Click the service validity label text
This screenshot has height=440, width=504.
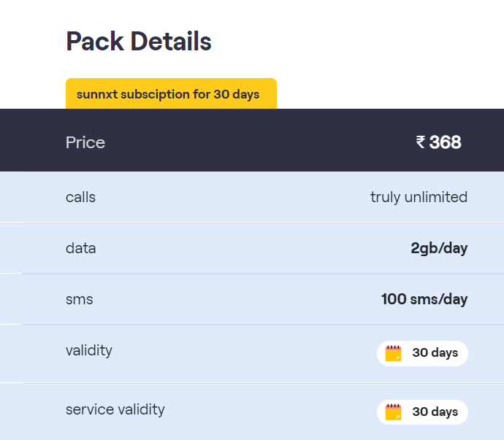pos(115,409)
